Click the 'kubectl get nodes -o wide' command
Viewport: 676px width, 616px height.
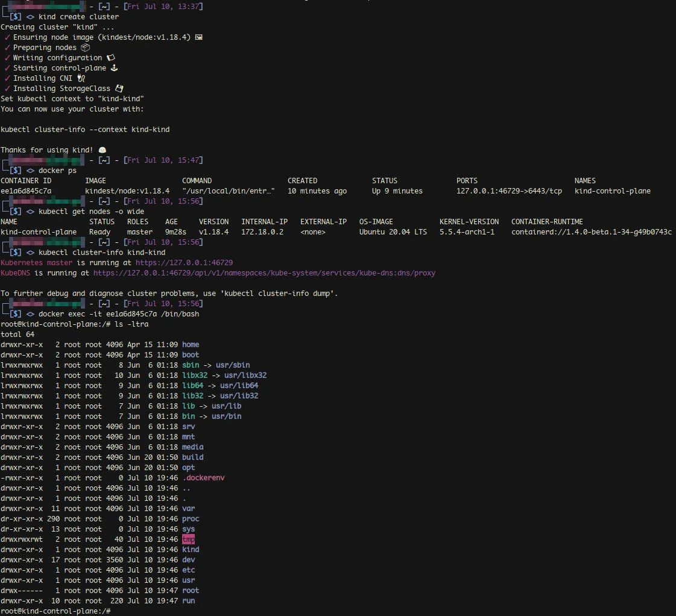pos(91,212)
